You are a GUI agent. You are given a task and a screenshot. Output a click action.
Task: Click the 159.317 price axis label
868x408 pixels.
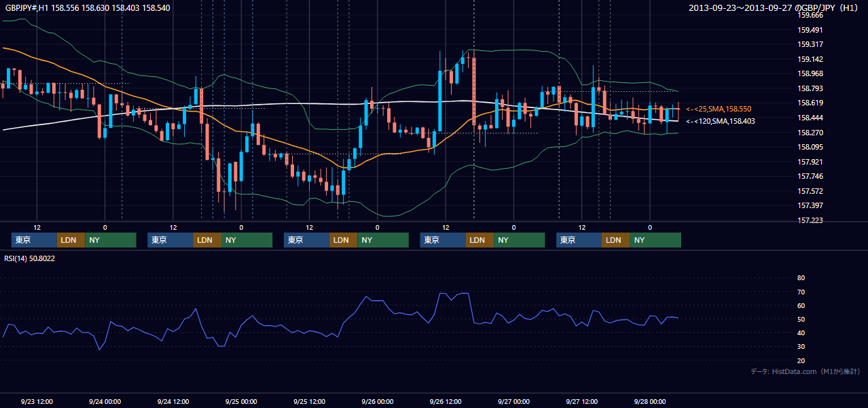click(810, 44)
